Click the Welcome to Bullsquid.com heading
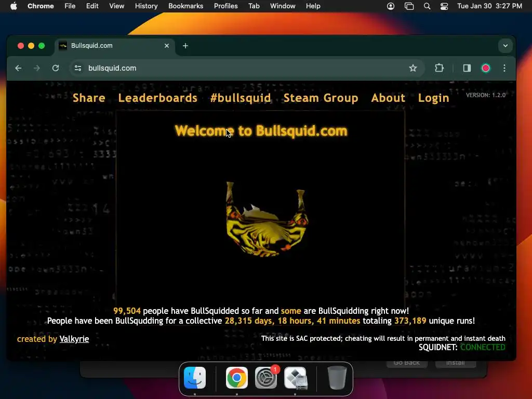 (x=261, y=131)
